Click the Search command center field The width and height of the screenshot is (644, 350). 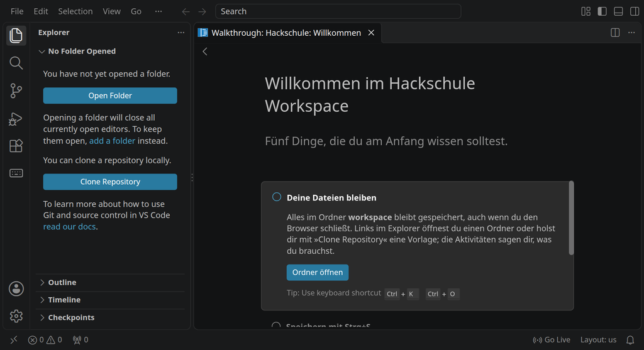coord(338,11)
